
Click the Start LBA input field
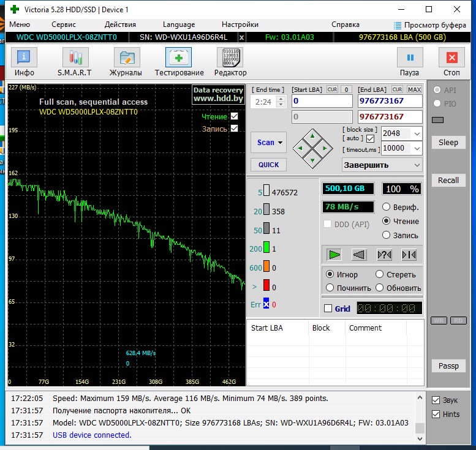pyautogui.click(x=322, y=101)
